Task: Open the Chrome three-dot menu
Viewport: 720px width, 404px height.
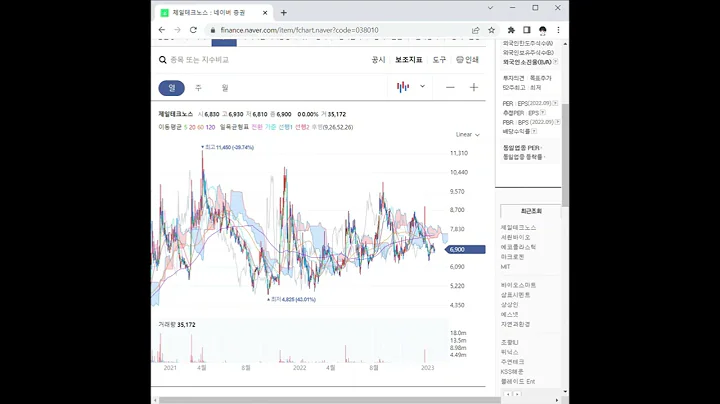Action: click(x=558, y=30)
